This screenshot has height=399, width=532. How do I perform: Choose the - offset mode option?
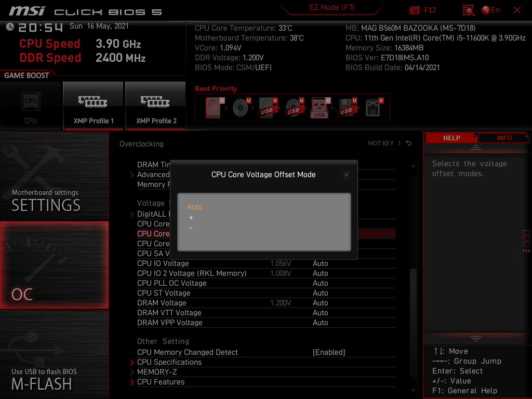tap(191, 228)
